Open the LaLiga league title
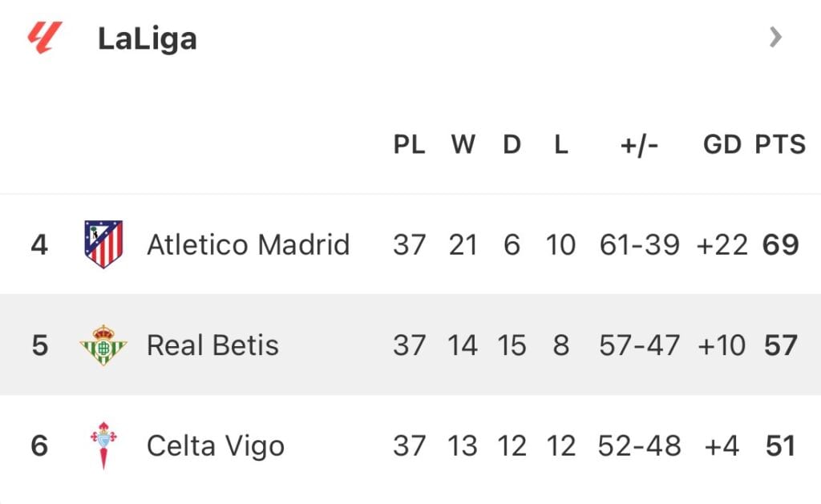 (148, 39)
